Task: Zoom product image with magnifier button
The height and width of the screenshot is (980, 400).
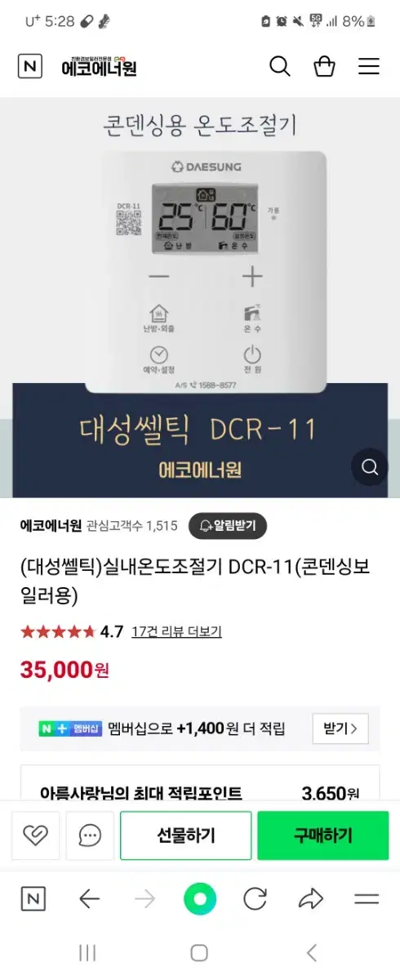Action: tap(370, 467)
